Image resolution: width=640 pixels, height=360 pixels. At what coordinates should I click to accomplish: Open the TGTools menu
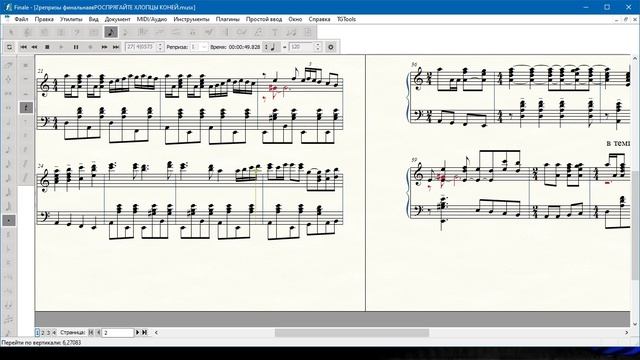tap(346, 19)
